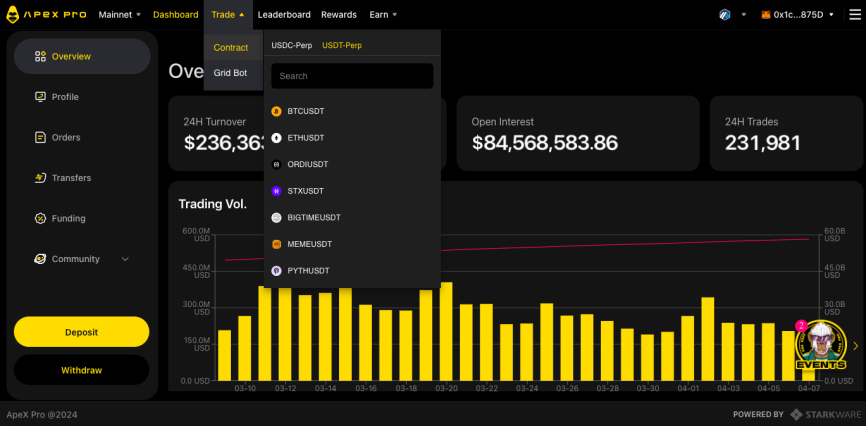
Task: Click the ApeX Pro @2024 footer text
Action: pos(41,414)
